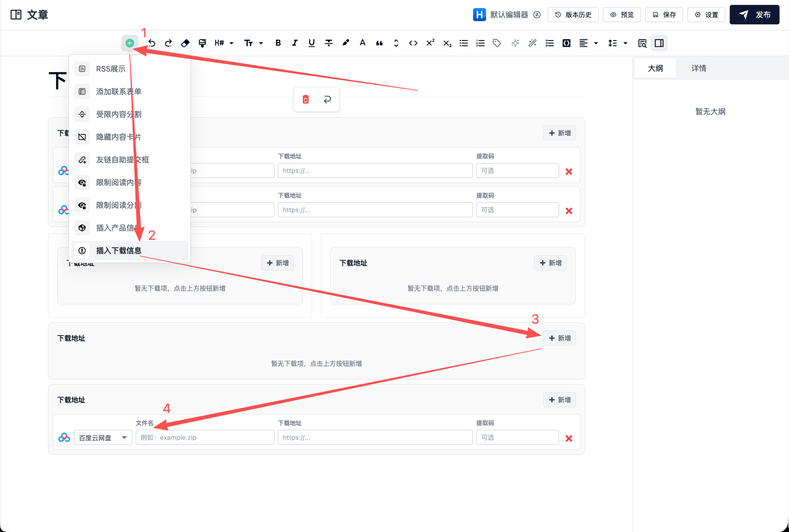
Task: Toggle underline formatting
Action: click(x=311, y=43)
